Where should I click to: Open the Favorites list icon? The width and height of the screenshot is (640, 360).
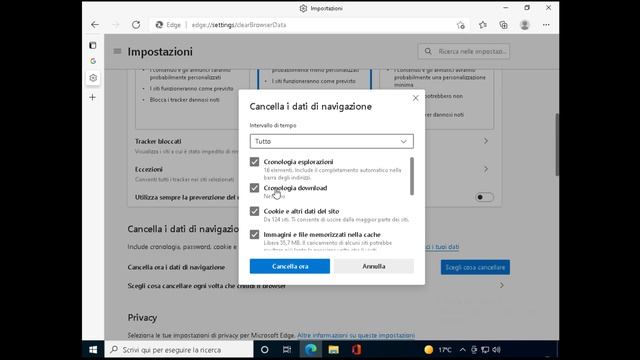click(483, 25)
